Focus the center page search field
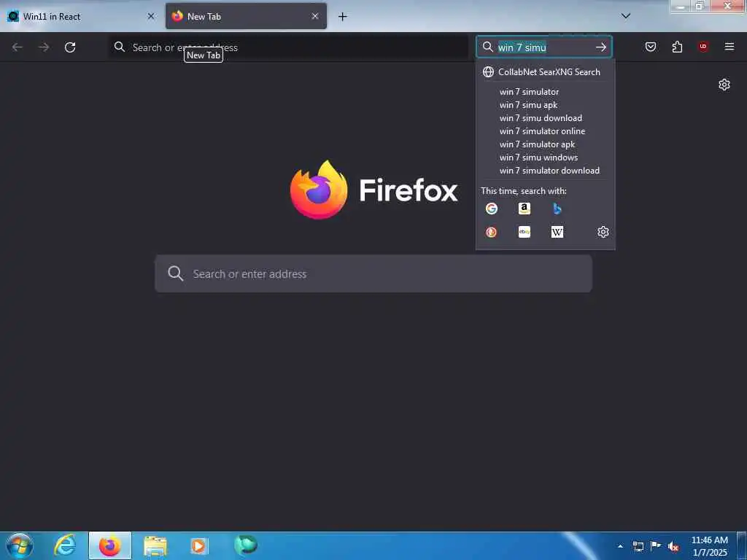This screenshot has height=560, width=747. point(373,274)
